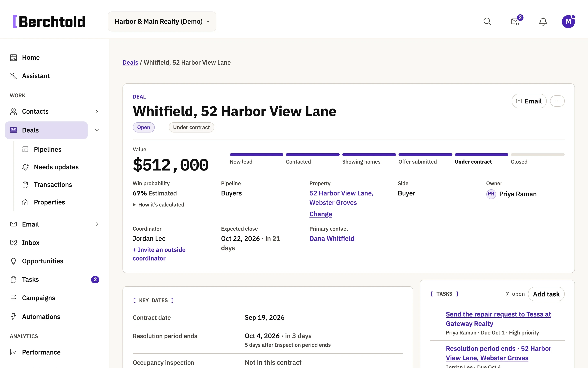Click the Needs updates bell icon
This screenshot has height=368, width=588.
pos(25,167)
